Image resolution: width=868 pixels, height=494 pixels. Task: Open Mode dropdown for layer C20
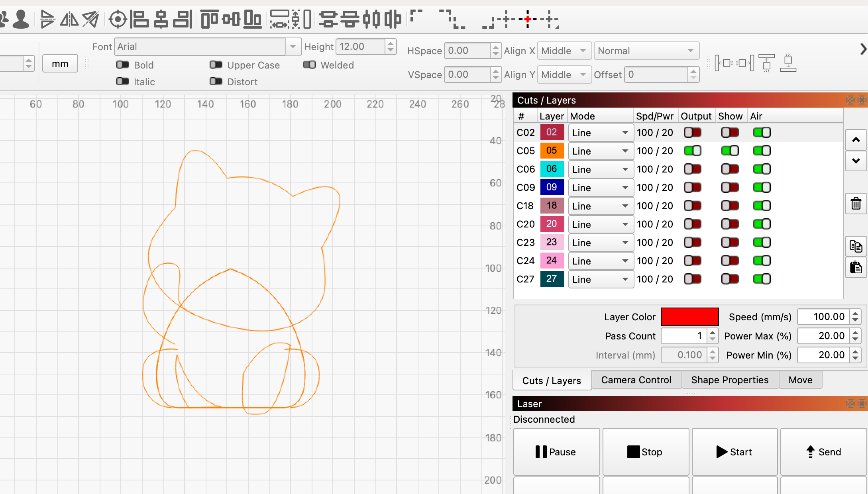pos(601,224)
